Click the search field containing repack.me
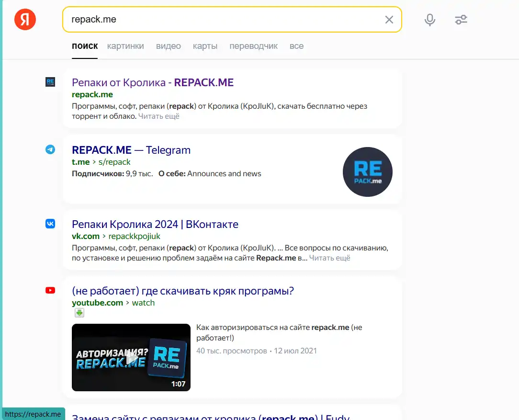 [232, 20]
